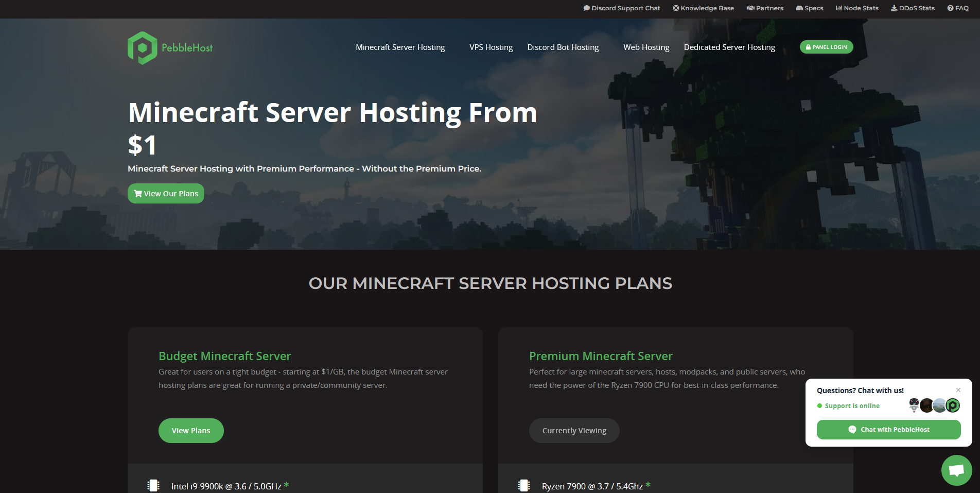Click the Ryzen 7900 @ 3.7 / 5.4Ghz text
980x493 pixels.
point(592,486)
